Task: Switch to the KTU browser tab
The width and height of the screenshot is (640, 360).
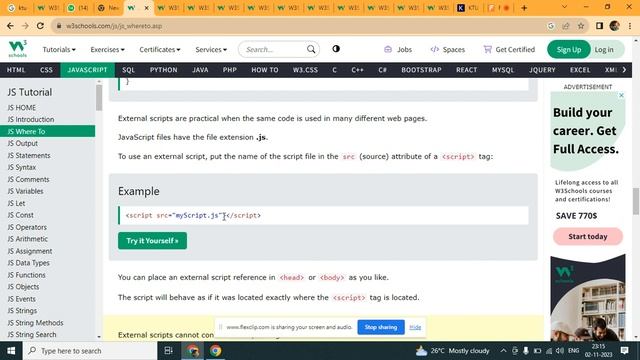Action: coord(468,8)
